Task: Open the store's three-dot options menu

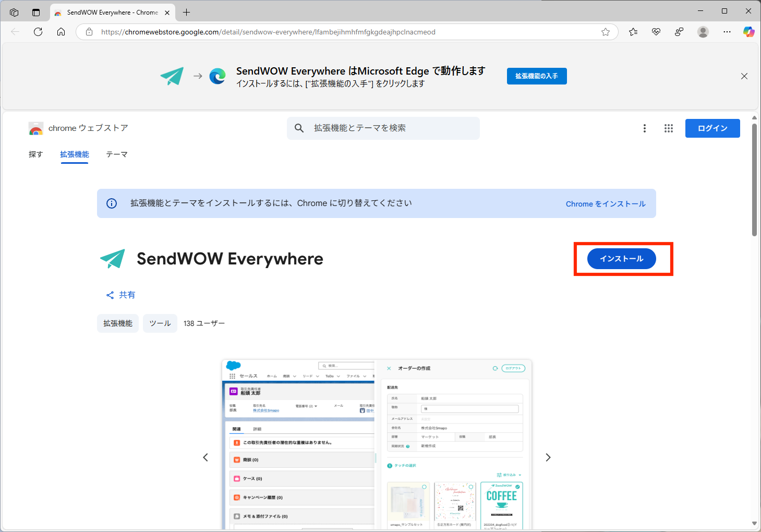Action: (645, 128)
